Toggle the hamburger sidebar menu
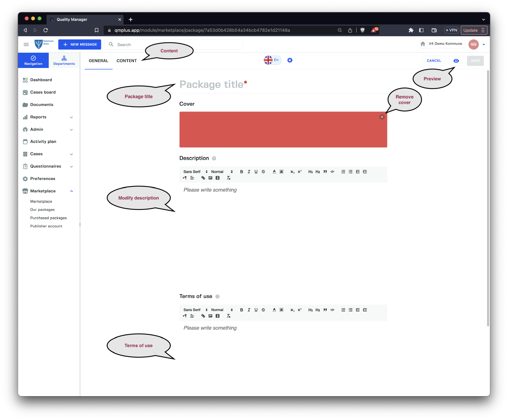 (26, 44)
